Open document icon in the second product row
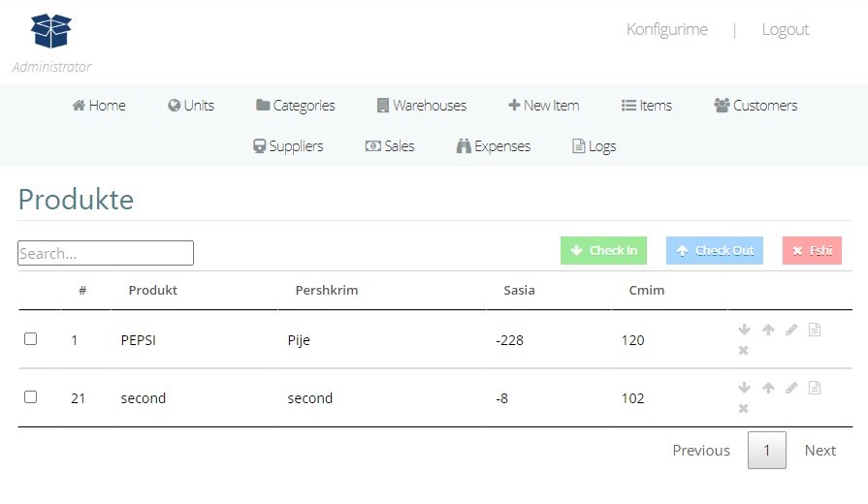 [815, 388]
